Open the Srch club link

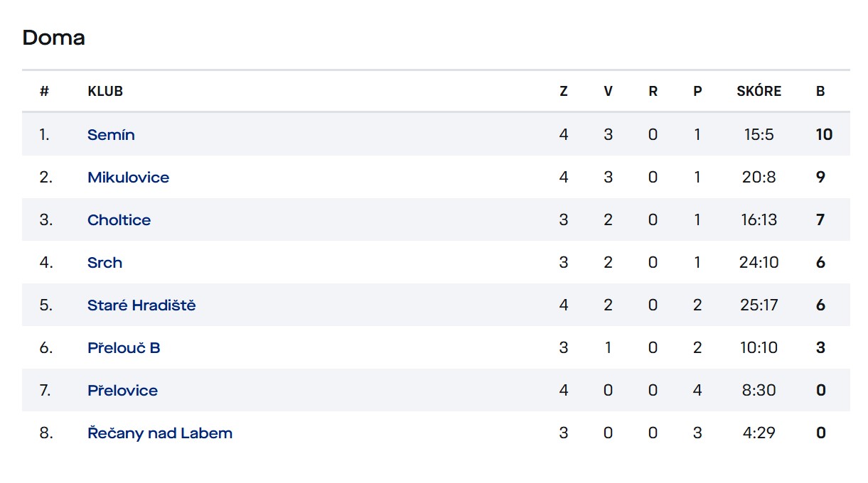pos(105,262)
